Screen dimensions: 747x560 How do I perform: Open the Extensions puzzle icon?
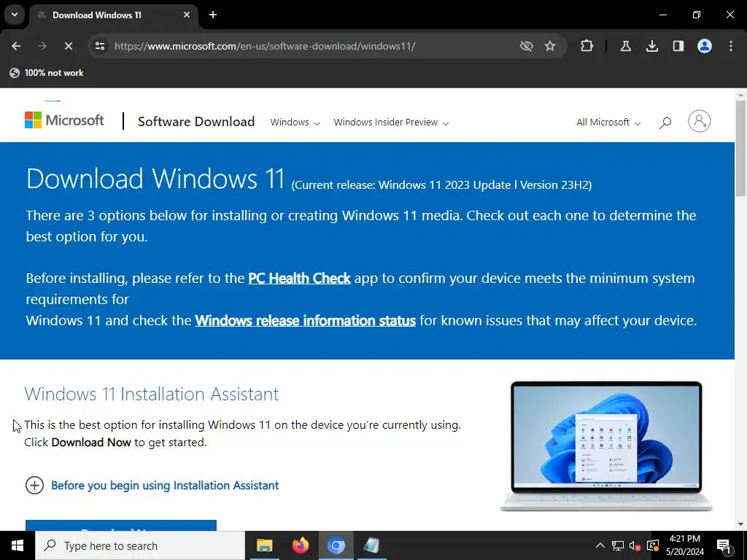click(x=587, y=46)
